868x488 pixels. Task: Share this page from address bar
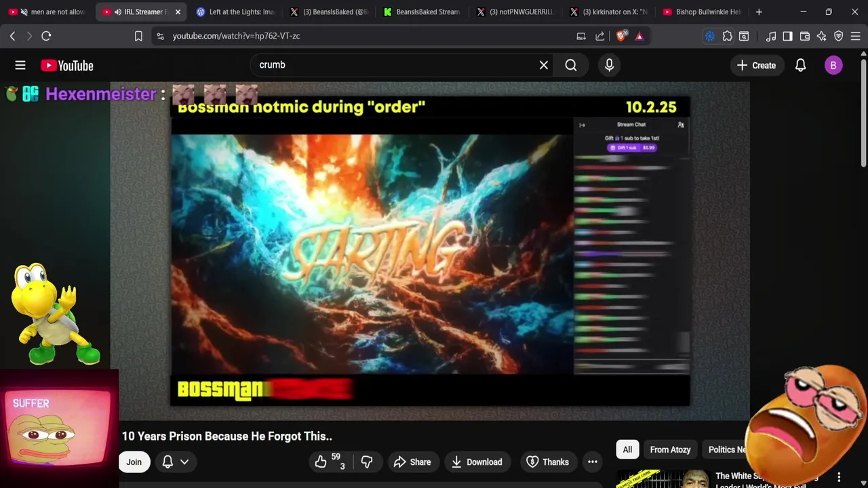(x=600, y=36)
